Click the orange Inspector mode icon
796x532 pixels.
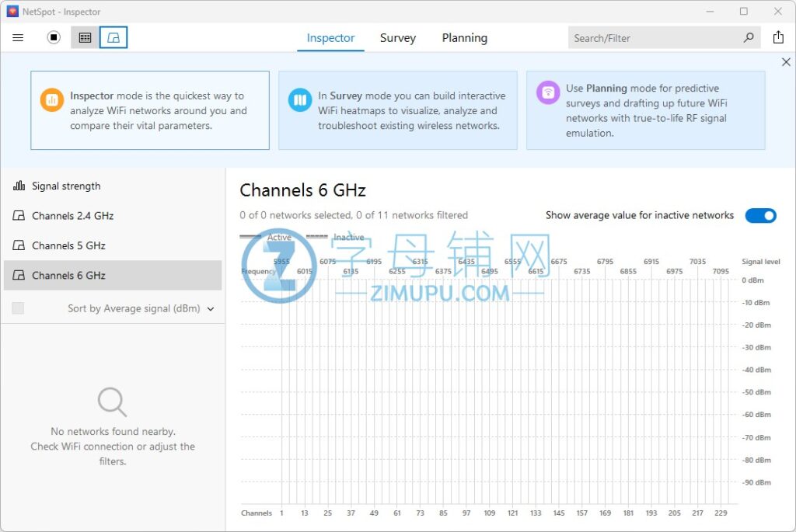52,100
